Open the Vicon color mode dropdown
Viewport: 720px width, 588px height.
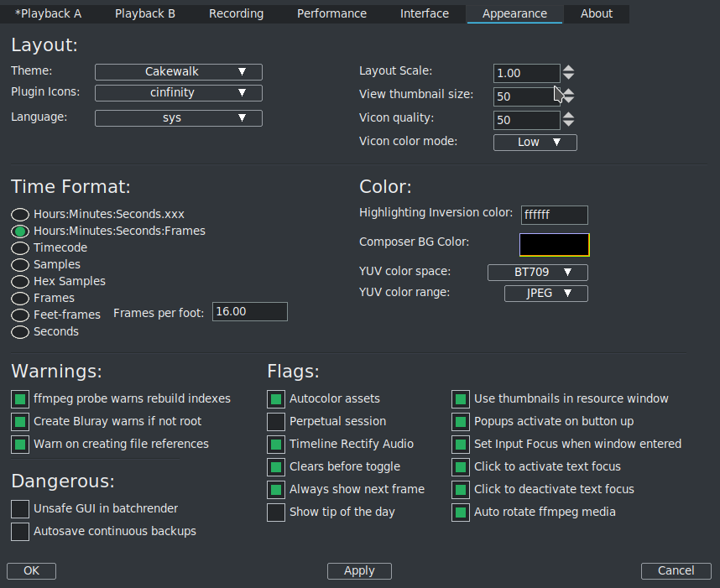(535, 142)
